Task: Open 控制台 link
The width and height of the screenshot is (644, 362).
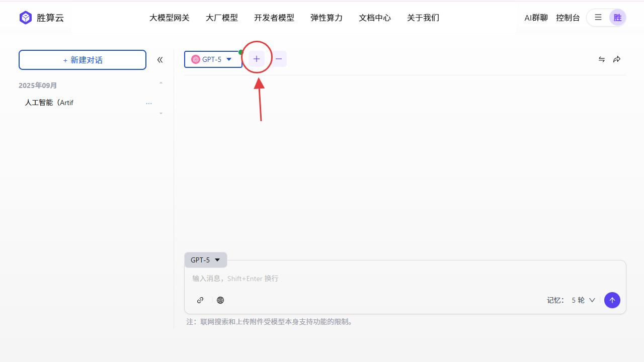Action: click(x=568, y=18)
